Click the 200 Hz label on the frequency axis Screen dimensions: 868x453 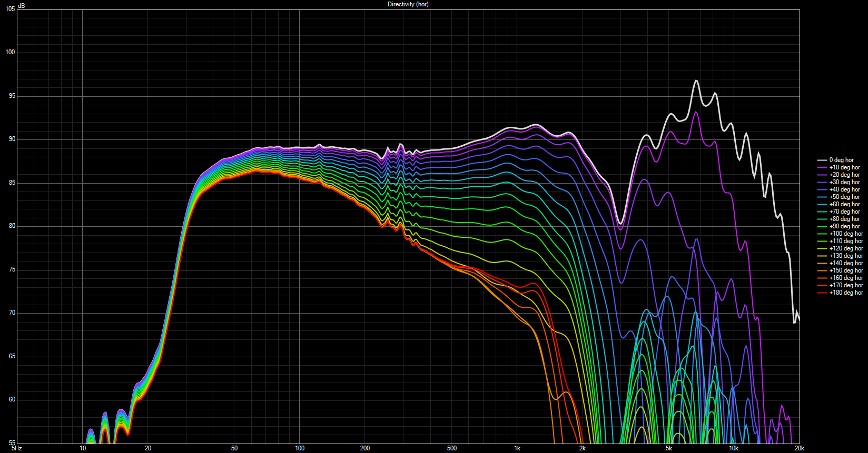365,448
